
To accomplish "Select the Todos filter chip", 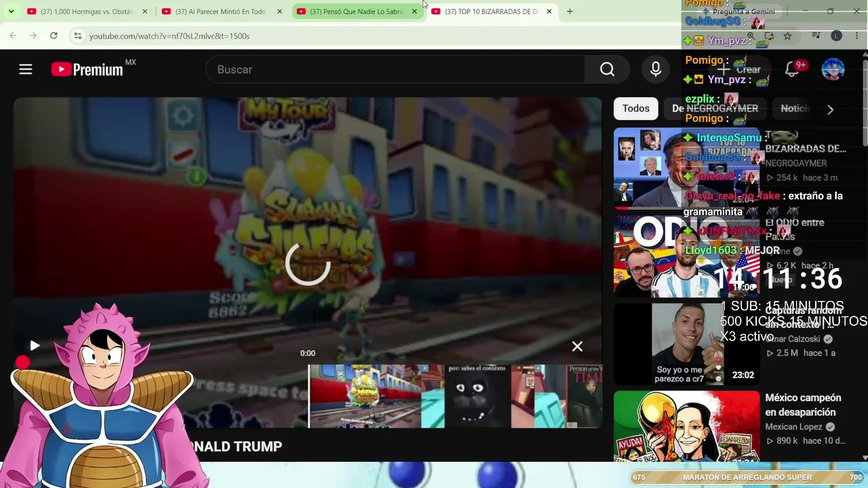I will click(636, 108).
